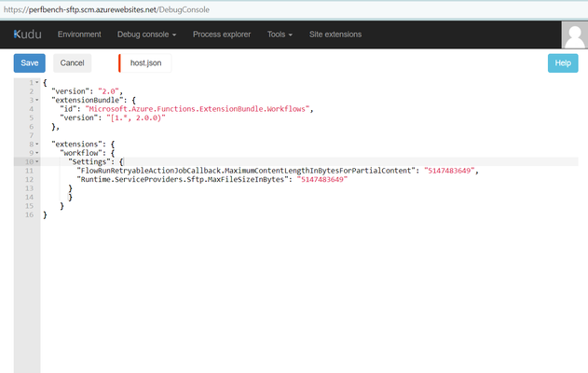Click line number 7 in gutter
The image size is (588, 373).
click(x=32, y=135)
